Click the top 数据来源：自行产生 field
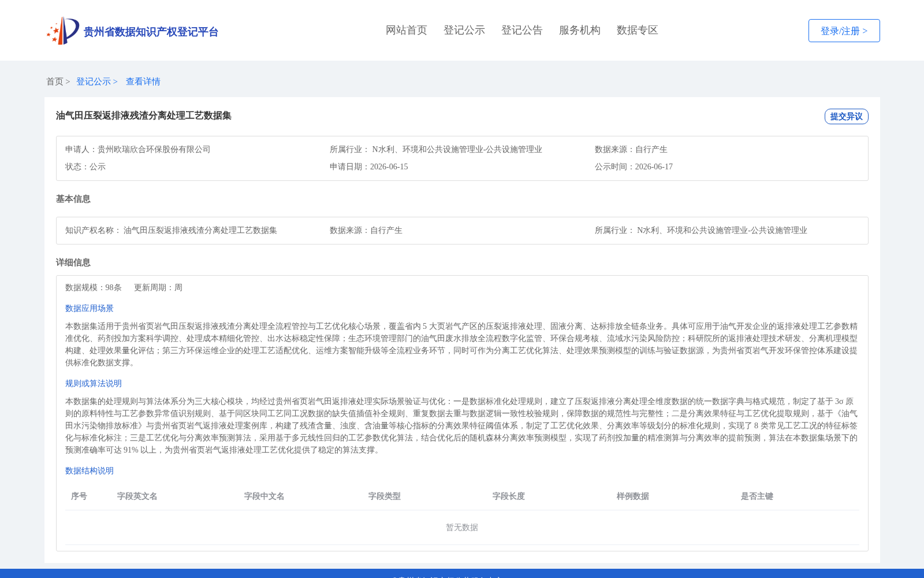The image size is (924, 578). 631,149
